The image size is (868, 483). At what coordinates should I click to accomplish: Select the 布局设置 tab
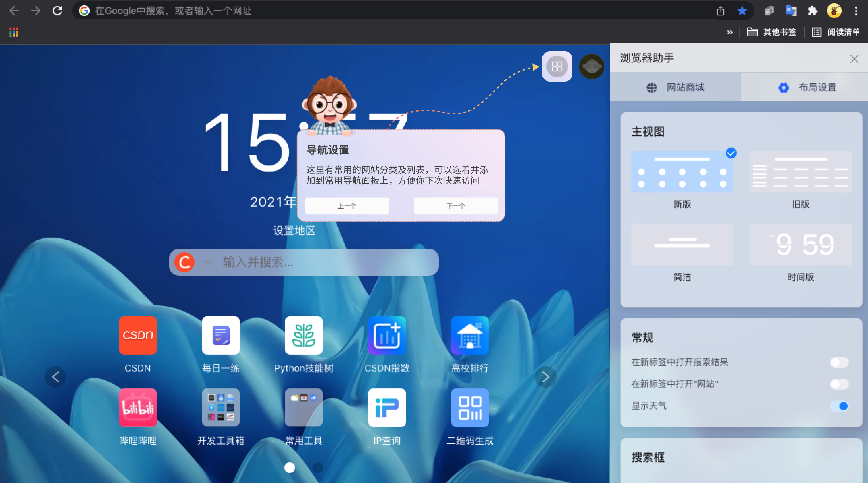[x=807, y=87]
